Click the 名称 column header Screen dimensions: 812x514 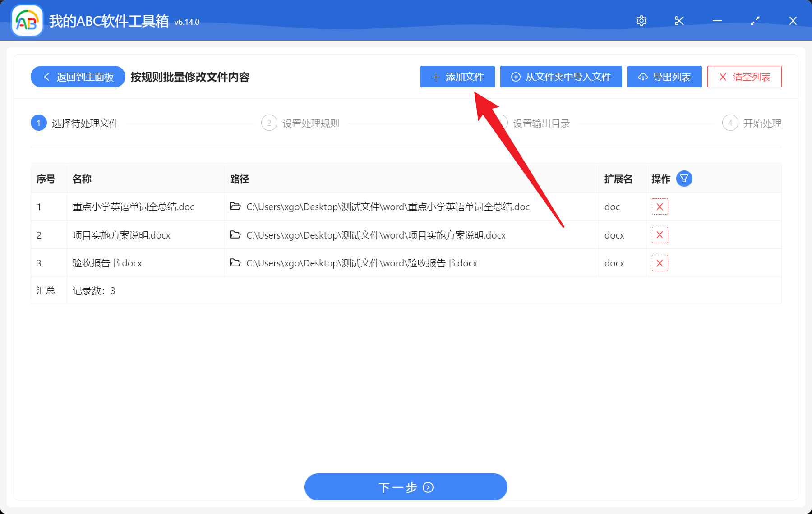(x=83, y=179)
